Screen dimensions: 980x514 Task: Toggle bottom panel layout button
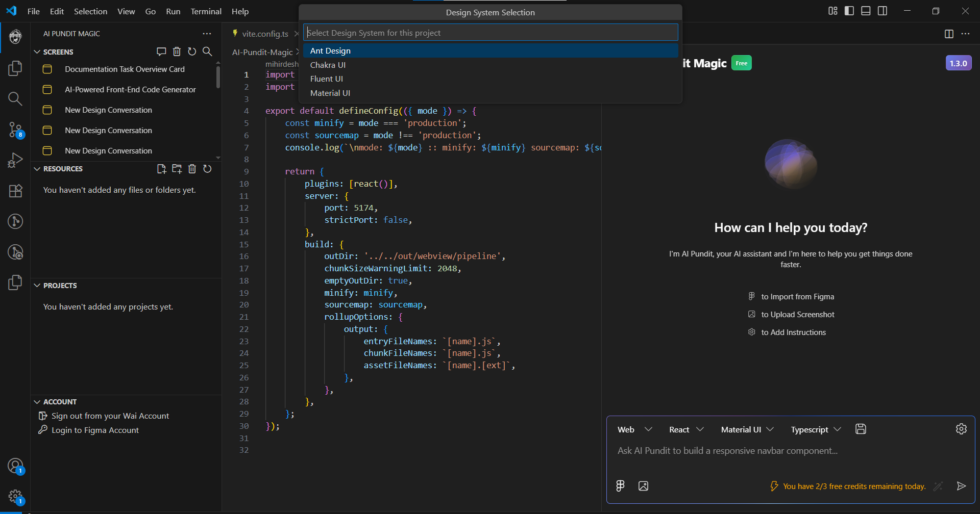point(866,11)
